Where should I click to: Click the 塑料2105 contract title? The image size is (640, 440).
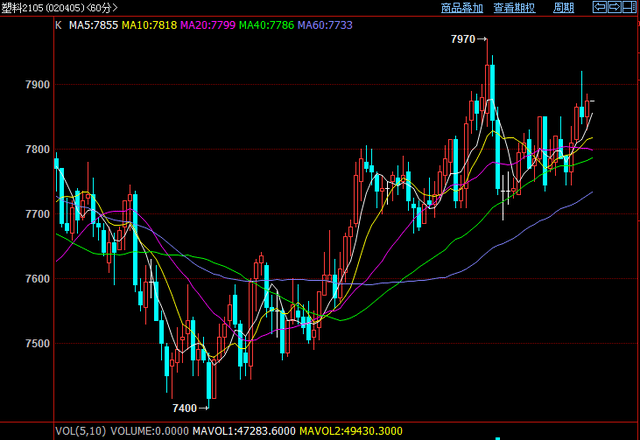click(x=22, y=8)
